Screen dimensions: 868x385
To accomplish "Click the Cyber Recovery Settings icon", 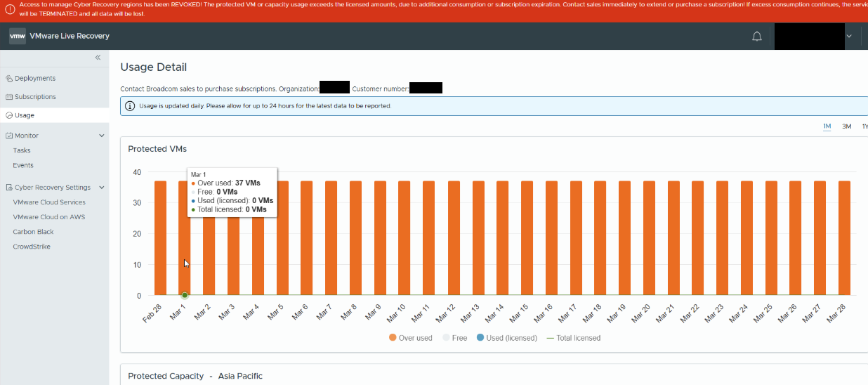I will click(x=9, y=188).
